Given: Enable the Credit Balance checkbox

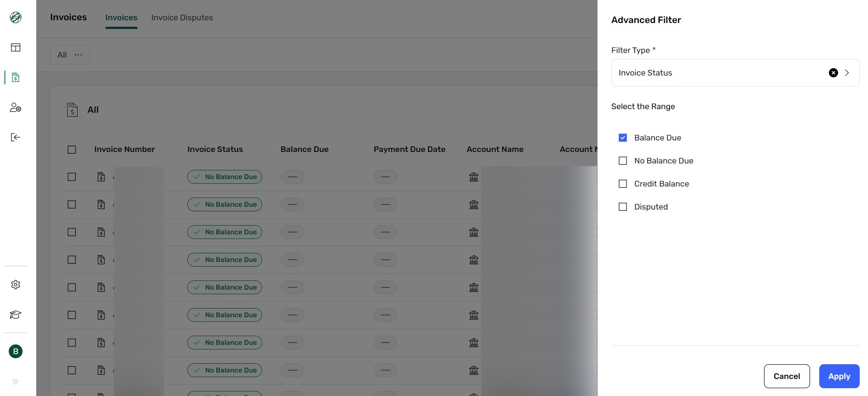Looking at the screenshot, I should pyautogui.click(x=623, y=184).
